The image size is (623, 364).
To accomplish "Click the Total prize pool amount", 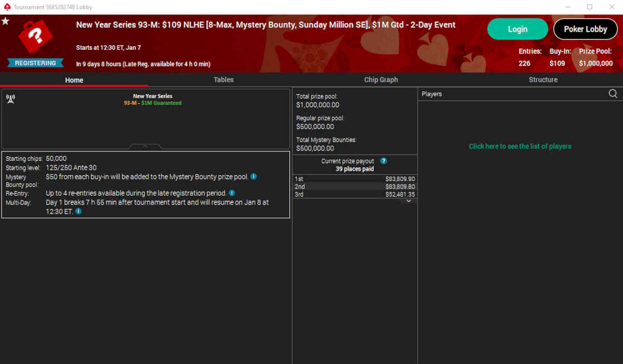I will click(x=318, y=105).
